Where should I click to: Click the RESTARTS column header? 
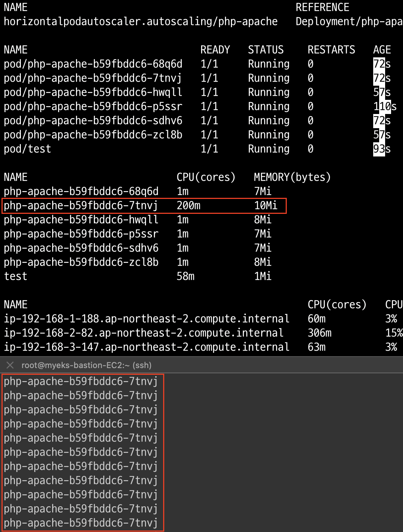331,50
